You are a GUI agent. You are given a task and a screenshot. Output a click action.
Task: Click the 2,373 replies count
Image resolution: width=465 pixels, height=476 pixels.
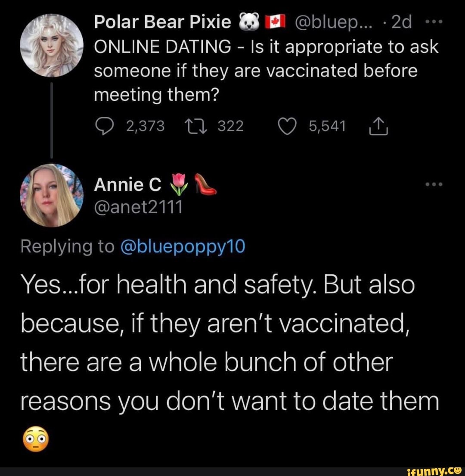146,126
